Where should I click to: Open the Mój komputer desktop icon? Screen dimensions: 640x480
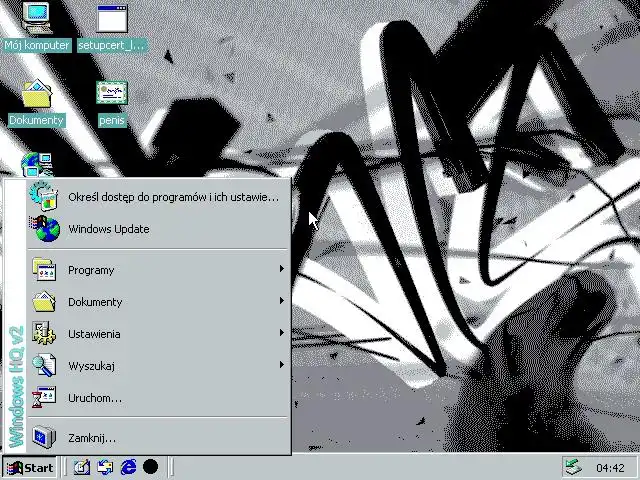(37, 18)
